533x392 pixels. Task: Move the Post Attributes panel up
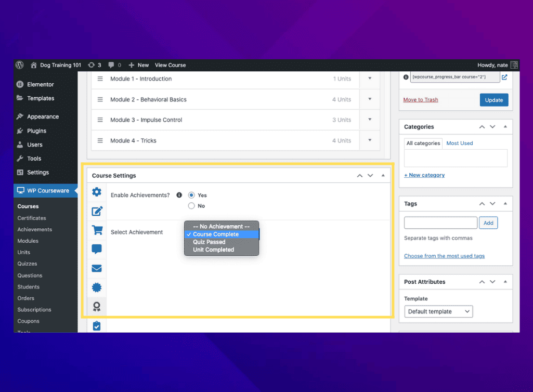pyautogui.click(x=482, y=282)
